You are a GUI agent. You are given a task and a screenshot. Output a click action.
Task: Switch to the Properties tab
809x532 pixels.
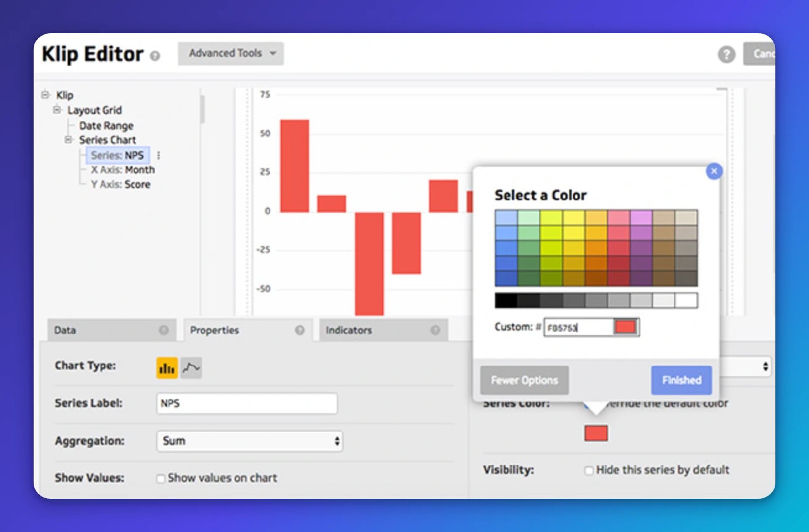point(248,330)
